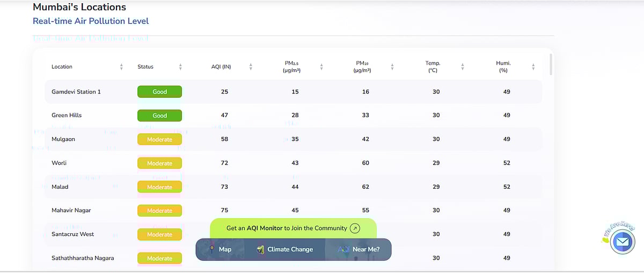Click the arrow icon in AQI Monitor banner
The image size is (644, 273).
(x=355, y=228)
